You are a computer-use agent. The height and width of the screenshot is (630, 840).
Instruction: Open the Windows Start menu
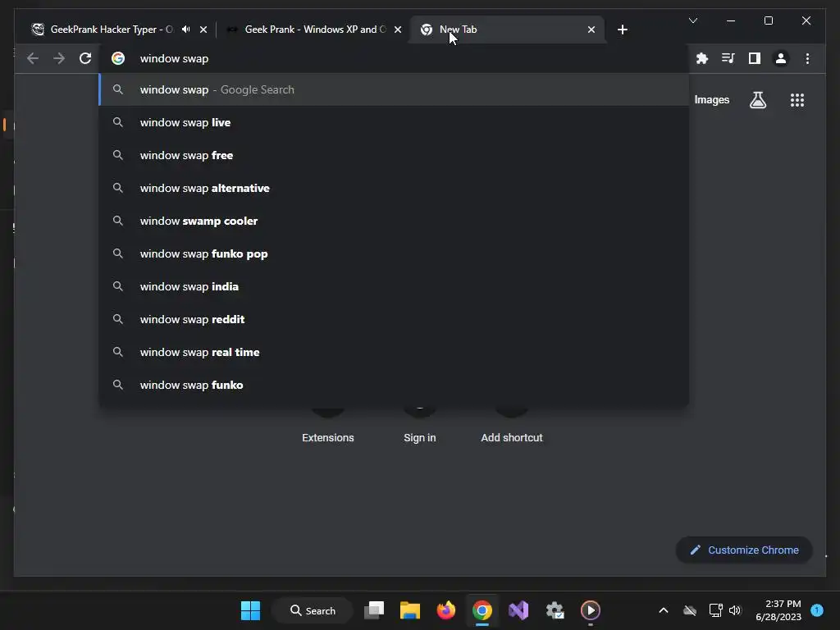coord(250,610)
